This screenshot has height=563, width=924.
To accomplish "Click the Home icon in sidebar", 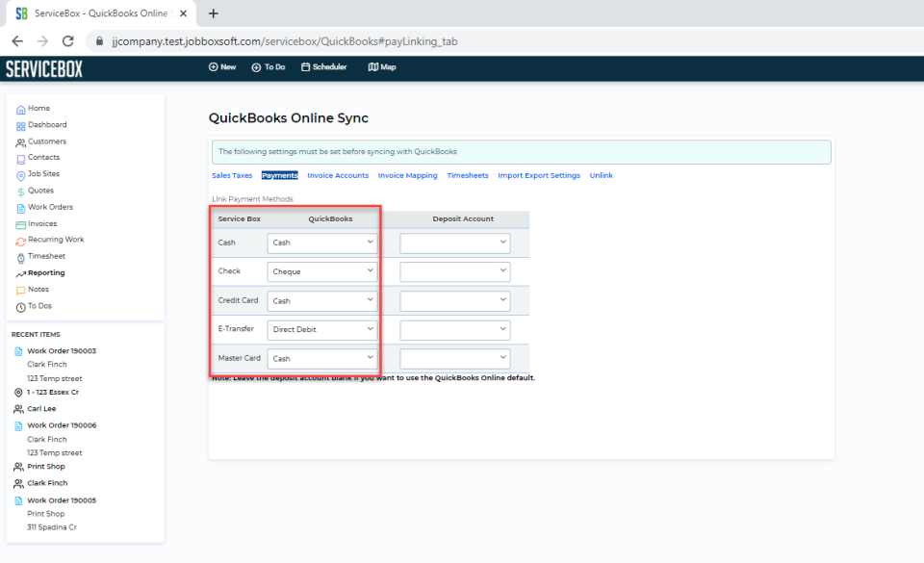I will (20, 110).
